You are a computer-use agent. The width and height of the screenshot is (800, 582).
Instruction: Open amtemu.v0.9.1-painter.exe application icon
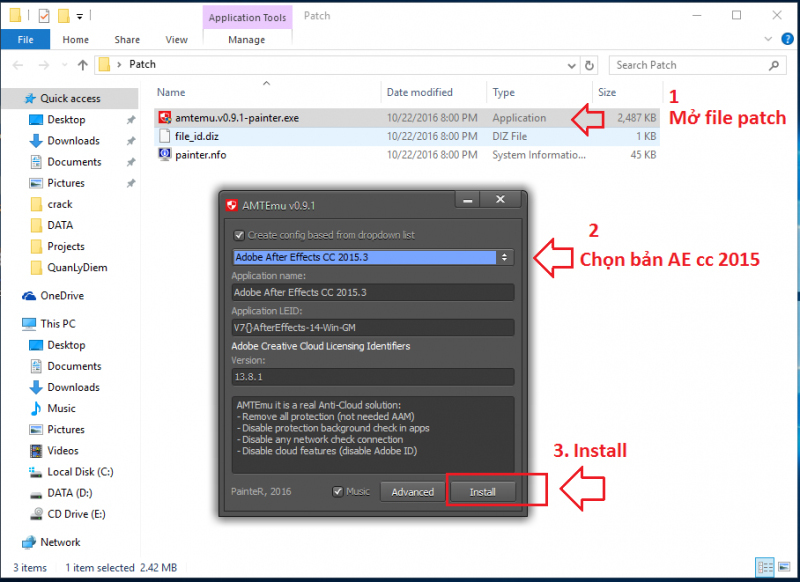(x=164, y=118)
